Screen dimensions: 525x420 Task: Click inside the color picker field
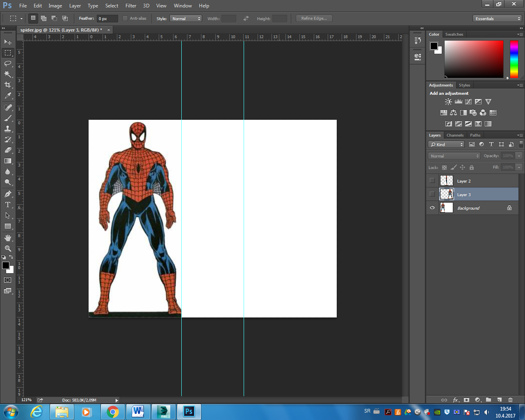(x=474, y=59)
